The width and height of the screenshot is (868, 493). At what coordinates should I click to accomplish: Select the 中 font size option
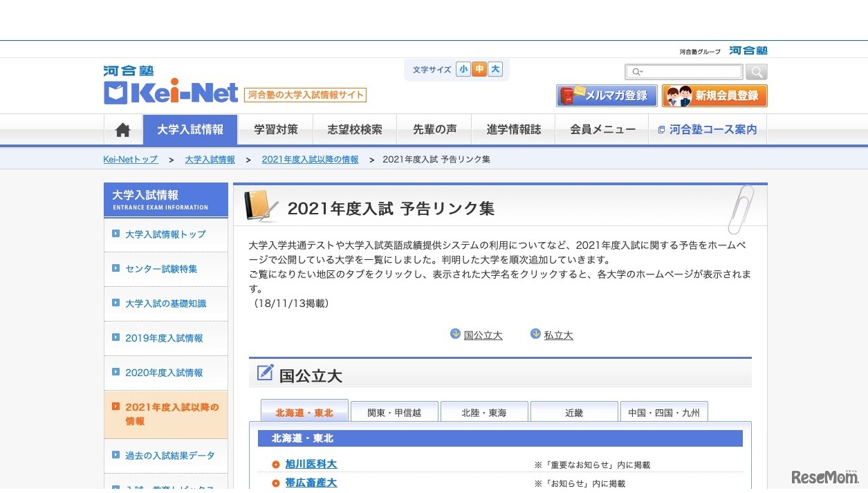tap(480, 69)
